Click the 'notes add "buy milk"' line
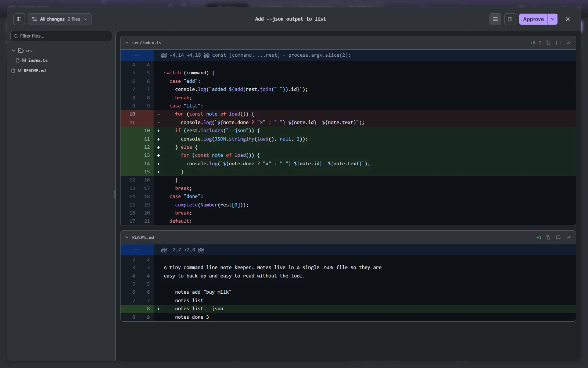Image resolution: width=588 pixels, height=368 pixels. pos(348,292)
